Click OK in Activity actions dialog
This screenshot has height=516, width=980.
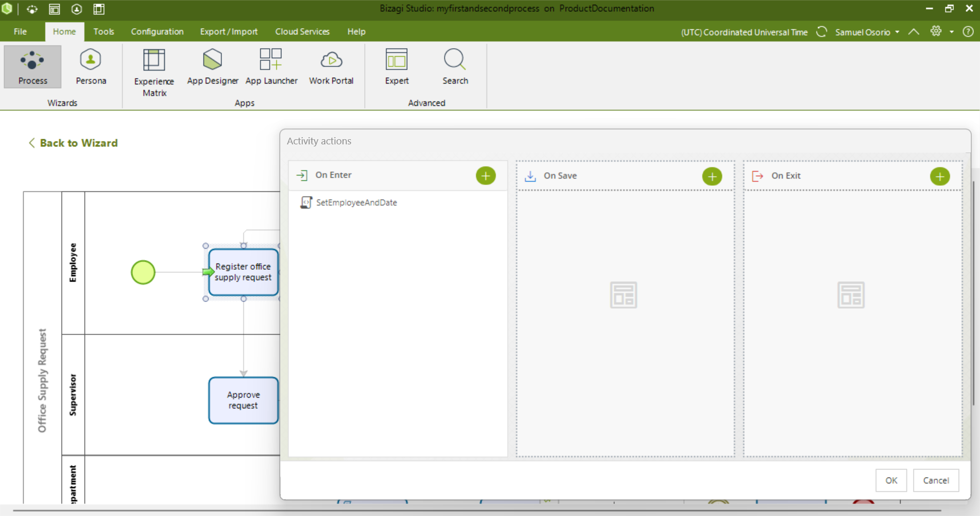[x=891, y=480]
